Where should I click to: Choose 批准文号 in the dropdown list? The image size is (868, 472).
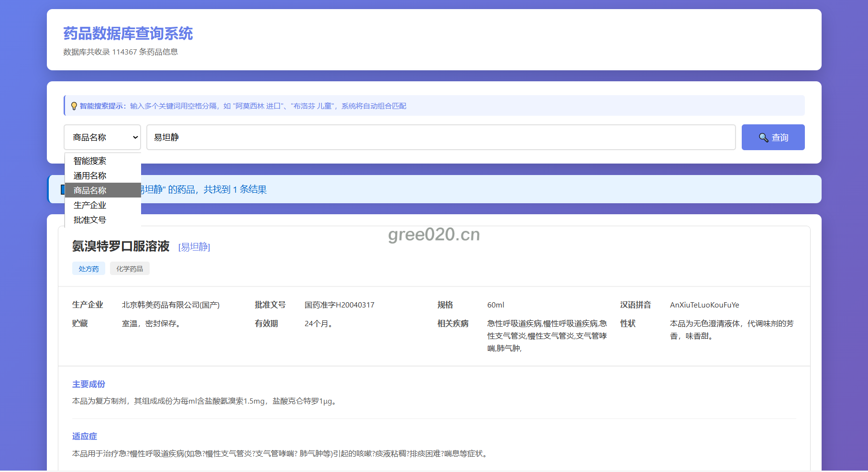click(90, 220)
